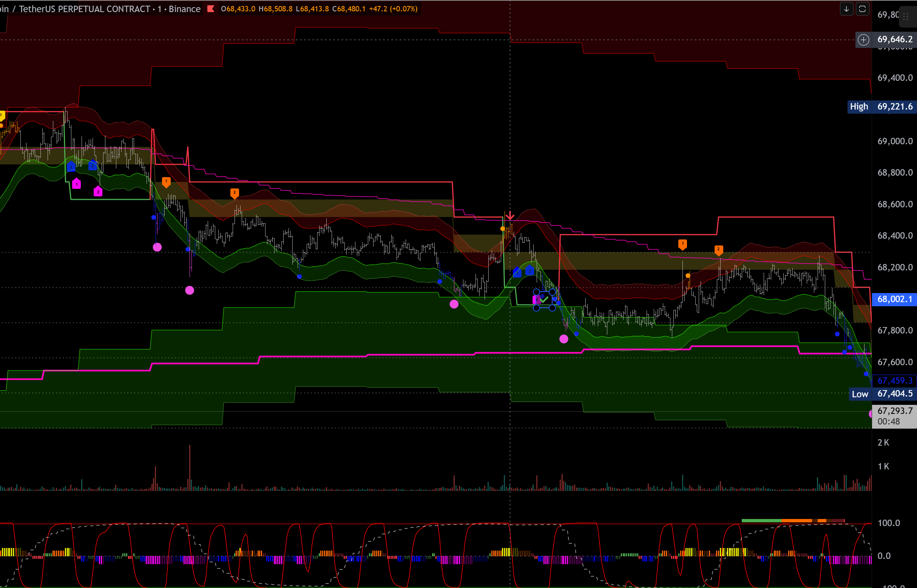Click the plus icon beside 69,646.2
917x588 pixels.
click(863, 40)
